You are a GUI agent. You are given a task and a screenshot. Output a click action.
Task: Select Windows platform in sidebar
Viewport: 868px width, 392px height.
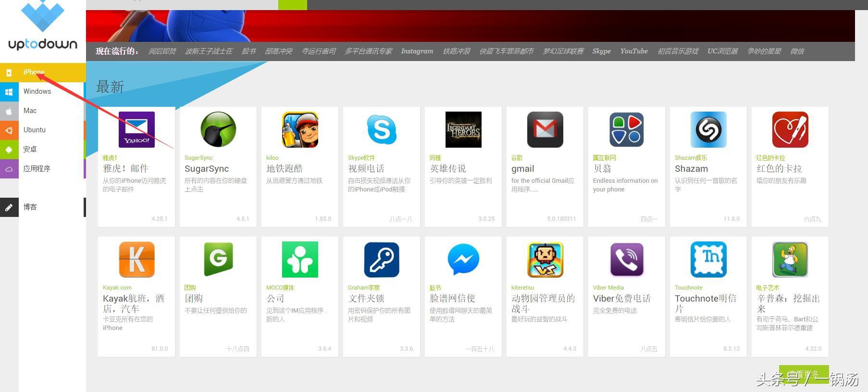coord(37,91)
